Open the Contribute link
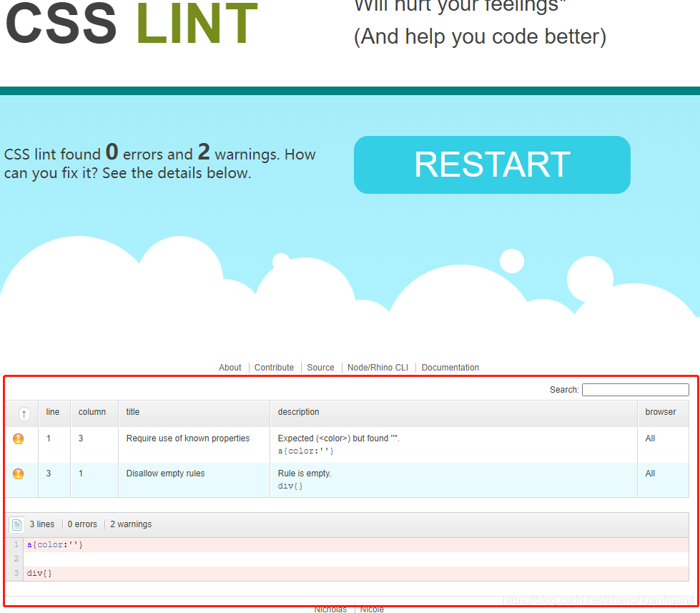 (274, 368)
